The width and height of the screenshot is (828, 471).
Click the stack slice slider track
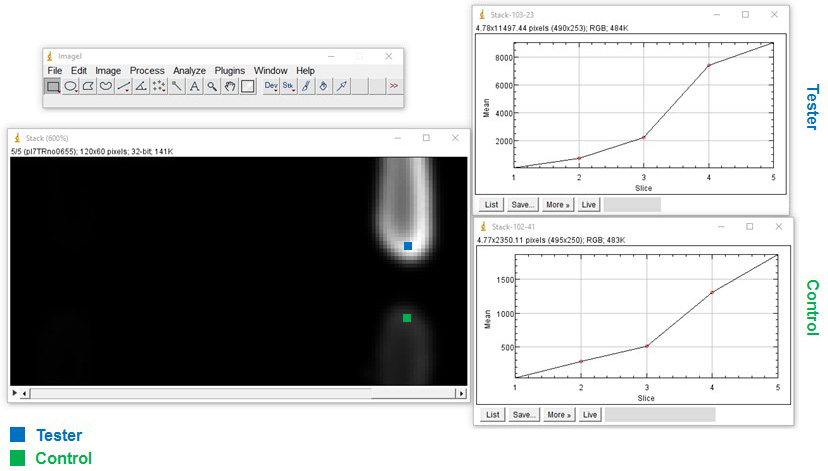[x=201, y=393]
